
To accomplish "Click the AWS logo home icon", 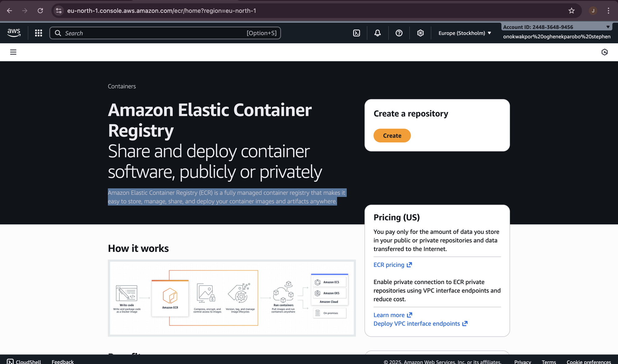I will point(14,33).
